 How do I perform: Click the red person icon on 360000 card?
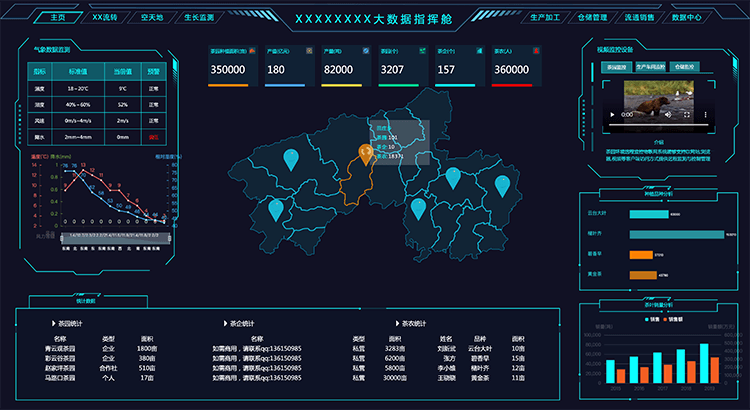536,51
